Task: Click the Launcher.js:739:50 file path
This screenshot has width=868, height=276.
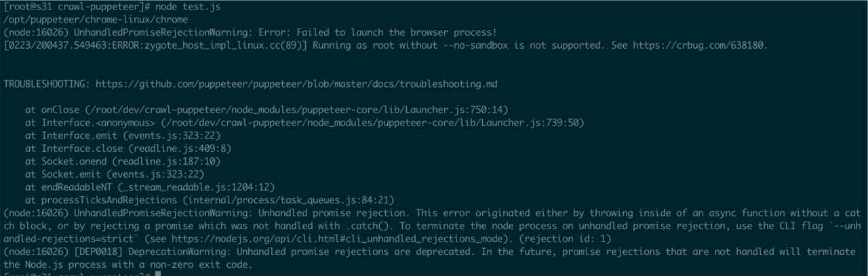Action: (x=372, y=123)
